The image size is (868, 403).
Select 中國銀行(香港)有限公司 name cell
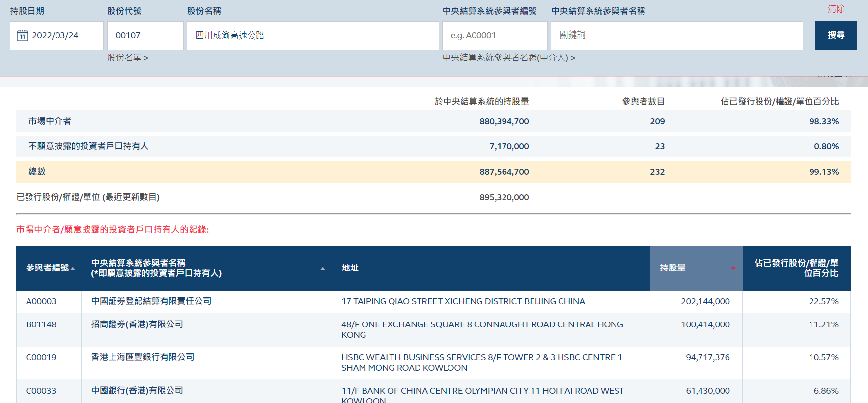(x=137, y=391)
